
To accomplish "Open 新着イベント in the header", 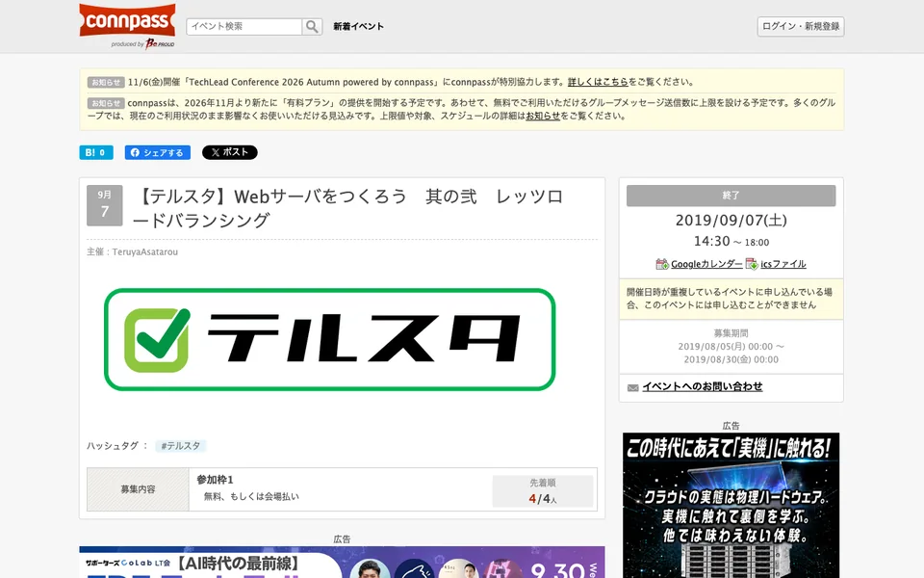I will coord(358,27).
